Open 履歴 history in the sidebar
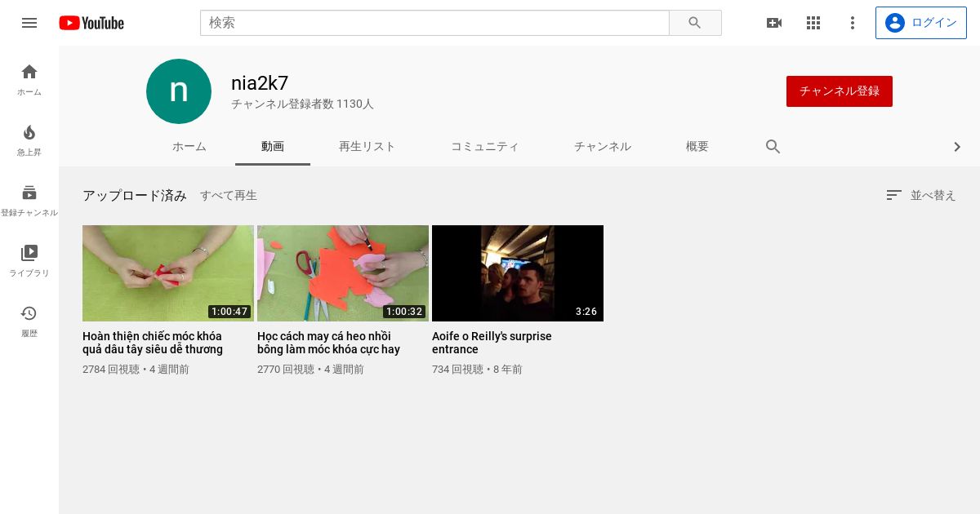The image size is (980, 514). [x=29, y=321]
